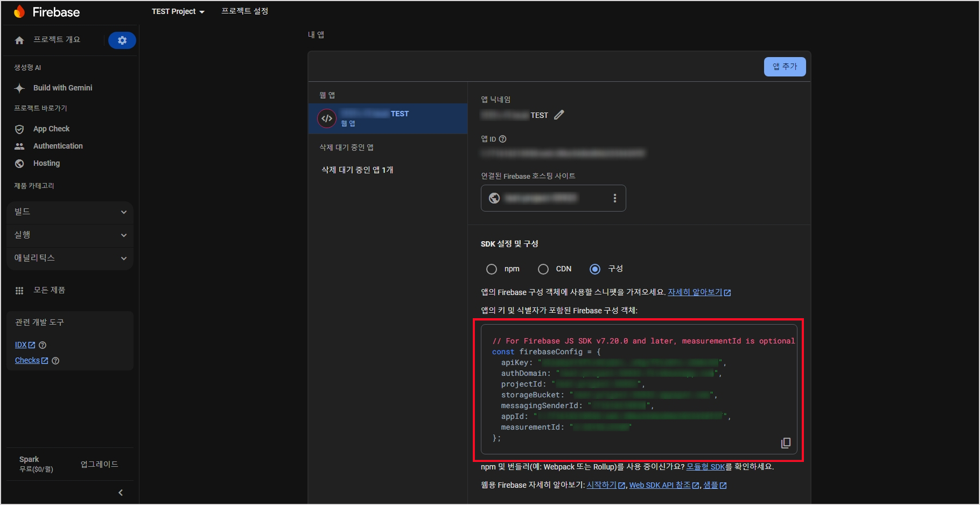Open 모듈형 SDK link
The height and width of the screenshot is (505, 980).
click(x=705, y=467)
